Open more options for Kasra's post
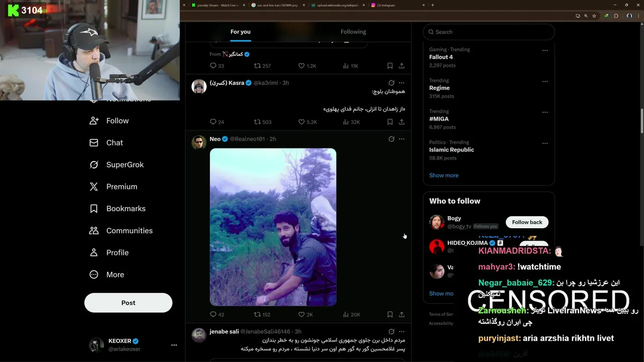Viewport: 644px width, 362px height. pos(401,82)
